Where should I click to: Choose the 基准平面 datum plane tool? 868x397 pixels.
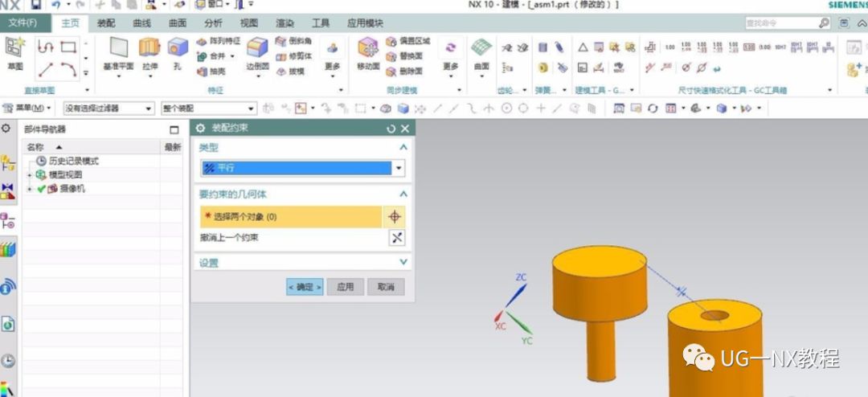[118, 55]
